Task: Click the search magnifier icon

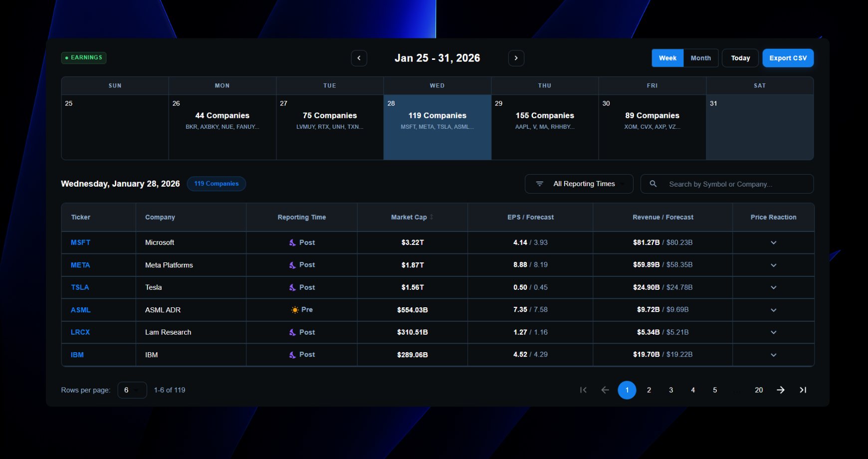Action: coord(653,184)
